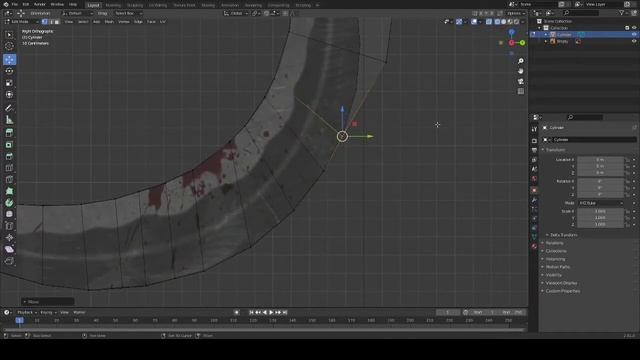Open the Select Box drag dropdown
This screenshot has height=360, width=640.
click(128, 13)
